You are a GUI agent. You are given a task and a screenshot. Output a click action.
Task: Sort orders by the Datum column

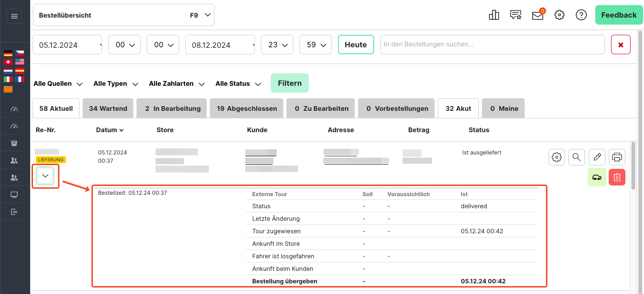coord(110,130)
